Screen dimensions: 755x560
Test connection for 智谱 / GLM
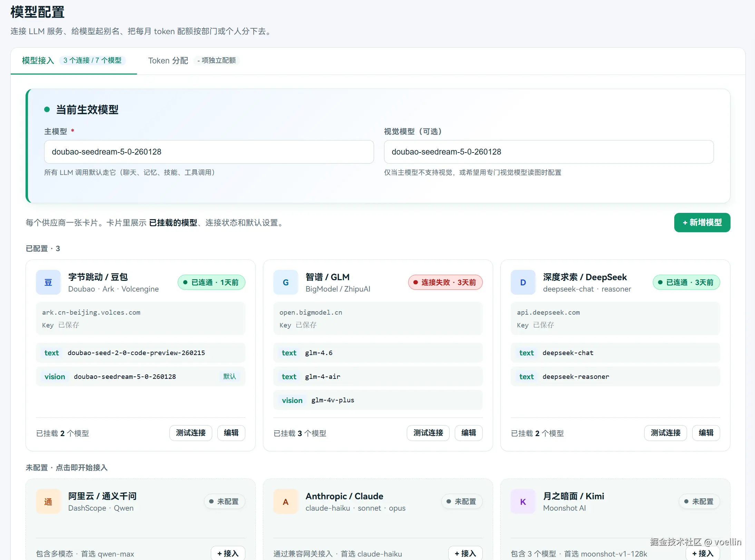pyautogui.click(x=428, y=433)
